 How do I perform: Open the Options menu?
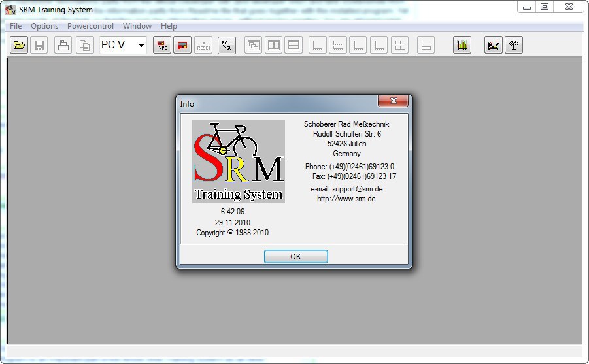[44, 26]
